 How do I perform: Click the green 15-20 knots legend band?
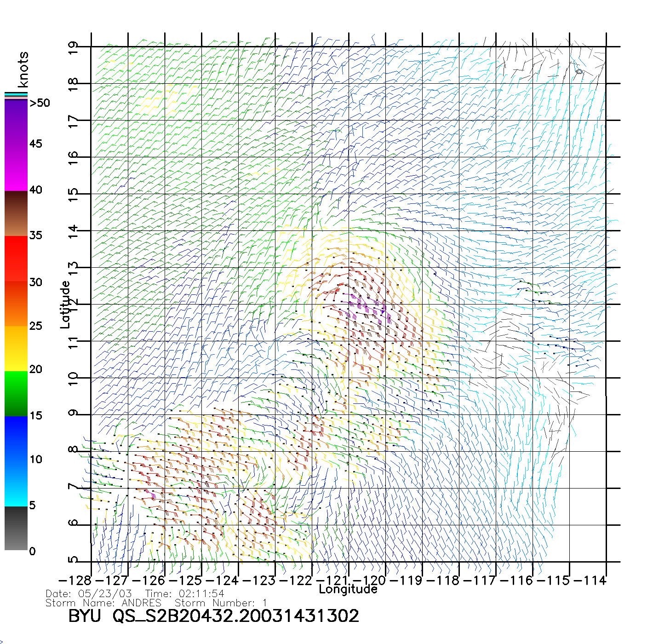(16, 393)
